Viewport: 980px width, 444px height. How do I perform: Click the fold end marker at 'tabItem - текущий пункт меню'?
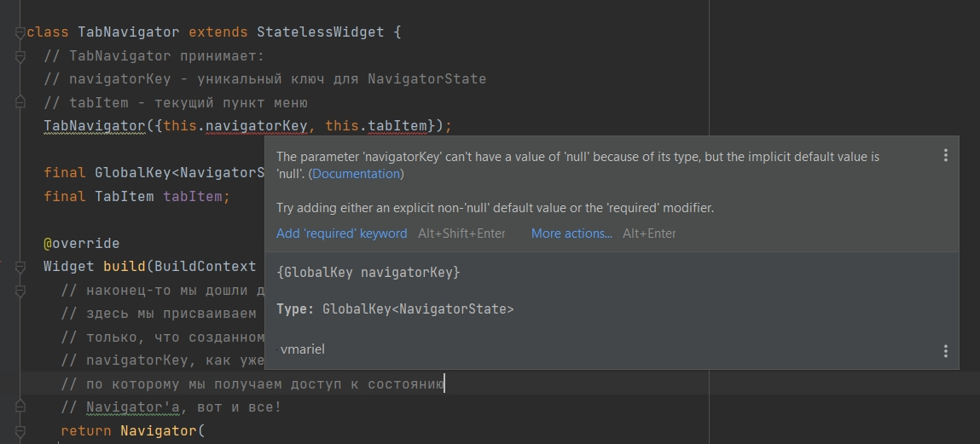(20, 101)
